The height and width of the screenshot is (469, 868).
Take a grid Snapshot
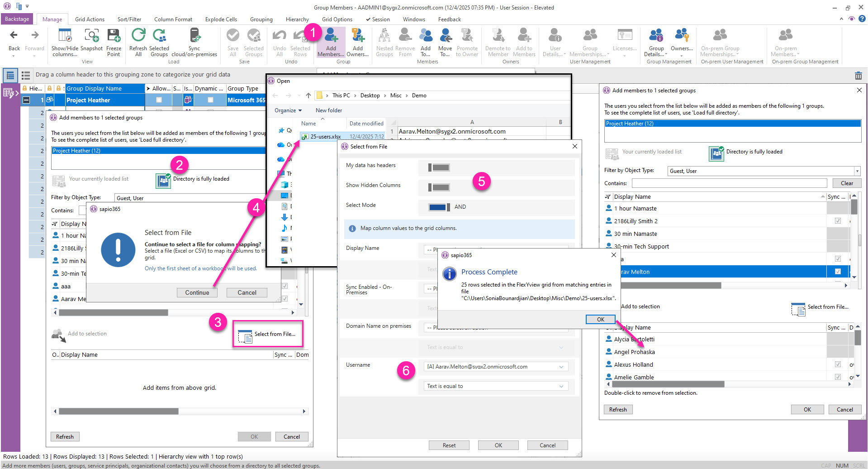pos(91,35)
